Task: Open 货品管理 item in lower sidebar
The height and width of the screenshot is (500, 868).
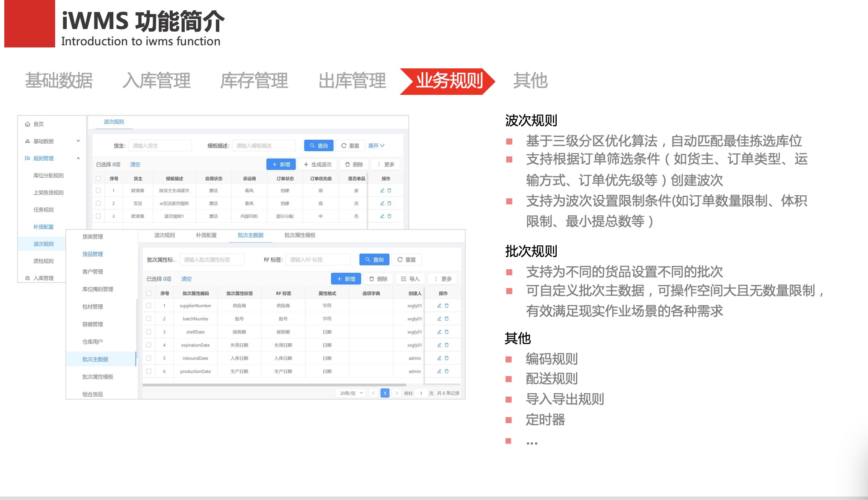Action: (93, 254)
